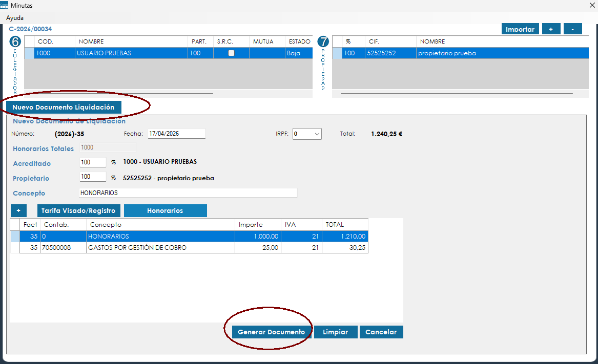Toggle the S.R.C. checkbox for USUARIO PRUEBAS
The width and height of the screenshot is (598, 364).
(231, 53)
